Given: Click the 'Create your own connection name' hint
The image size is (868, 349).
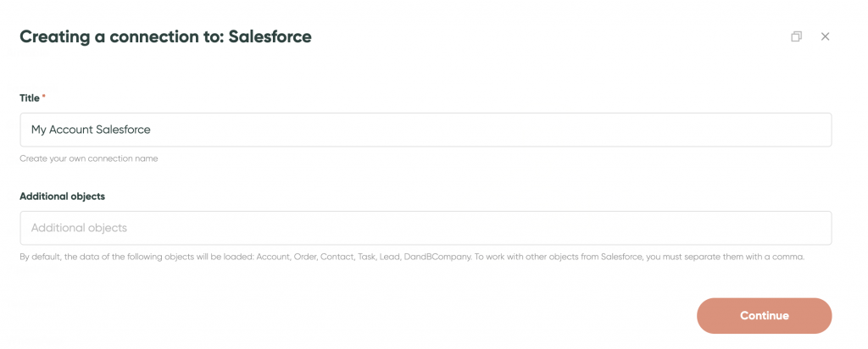Looking at the screenshot, I should tap(88, 158).
